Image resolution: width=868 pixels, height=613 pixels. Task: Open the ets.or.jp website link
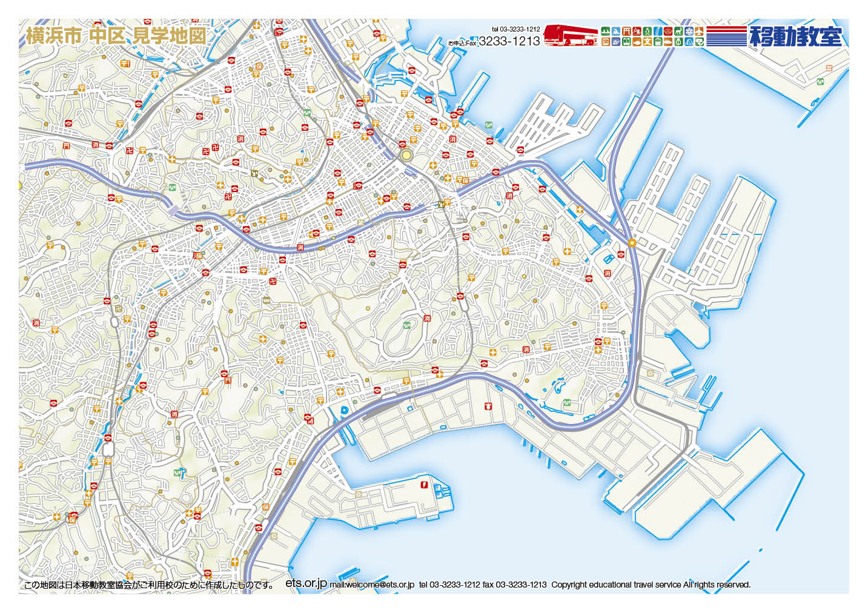[x=306, y=583]
